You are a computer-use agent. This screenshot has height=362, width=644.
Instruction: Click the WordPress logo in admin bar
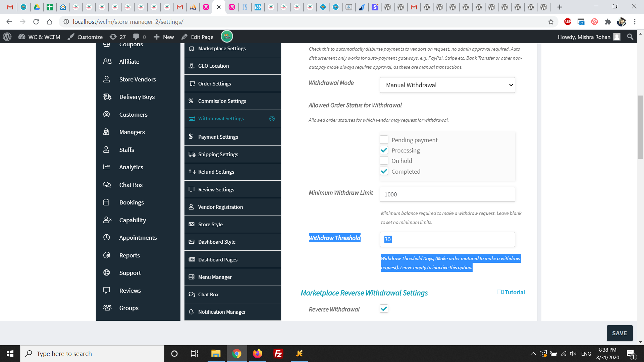7,37
